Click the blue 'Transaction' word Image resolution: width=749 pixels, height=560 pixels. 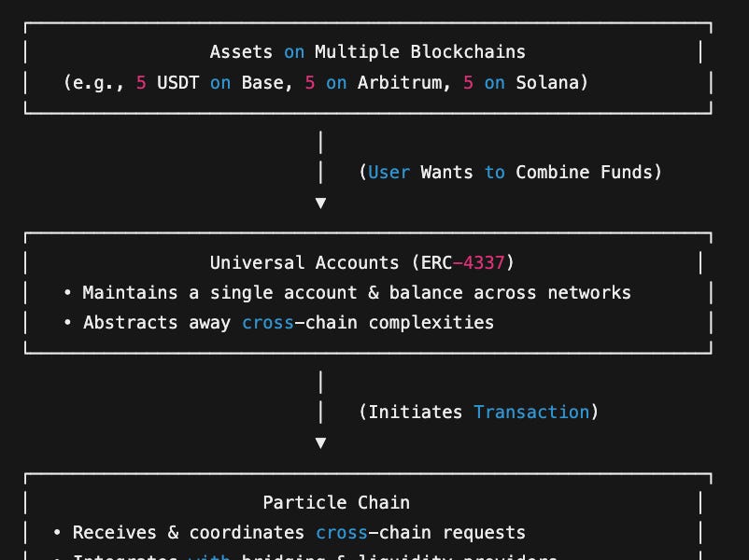[x=531, y=412]
